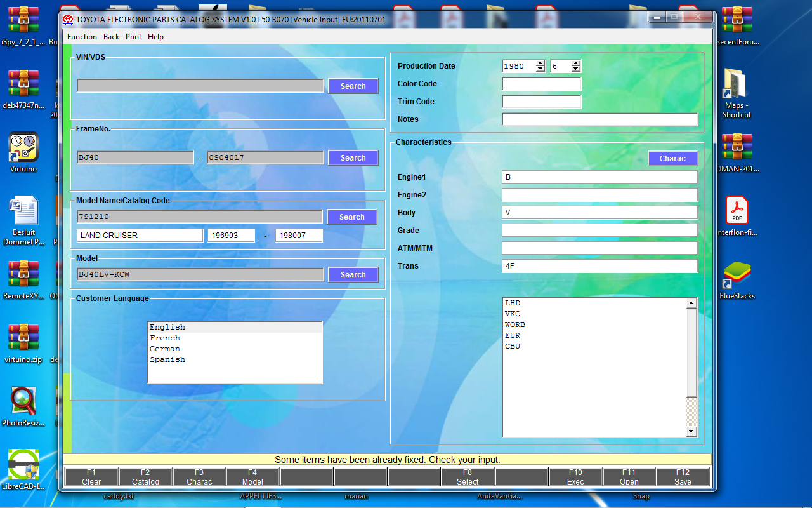
Task: Click Search button in VIN/VDS section
Action: point(353,86)
